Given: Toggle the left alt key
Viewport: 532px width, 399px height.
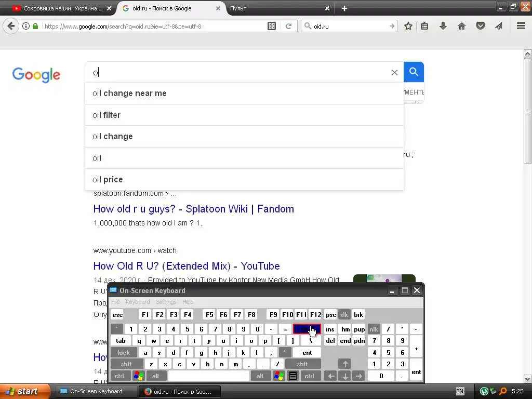Looking at the screenshot, I should 156,376.
